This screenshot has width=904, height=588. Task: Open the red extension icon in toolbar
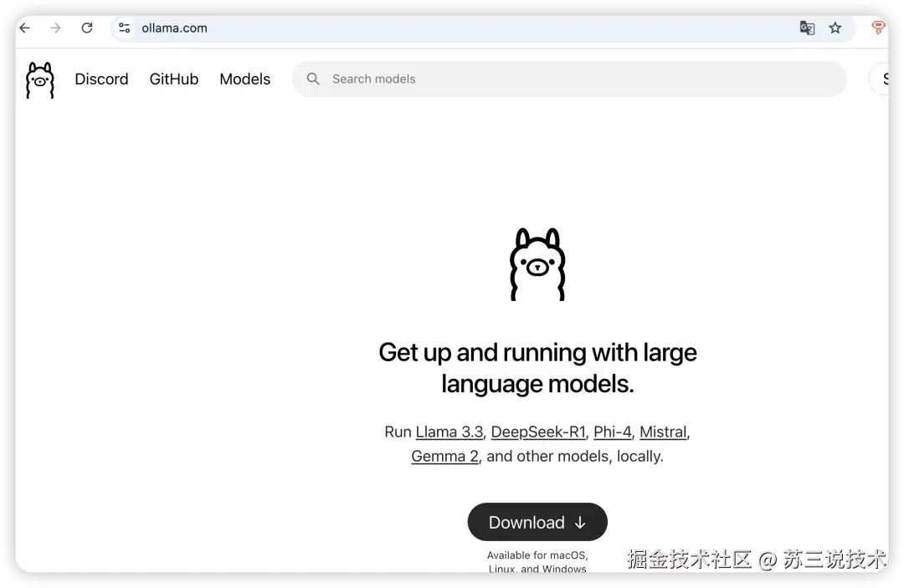[x=878, y=28]
